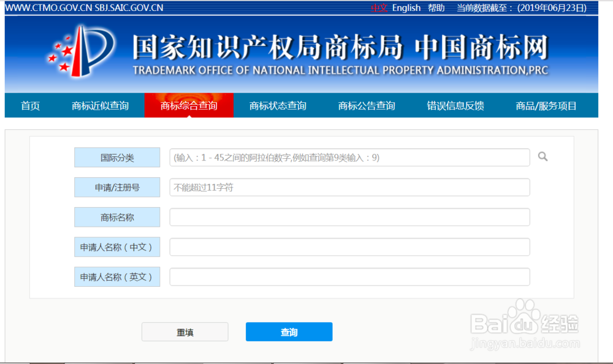Switch to the 首页 tab
Screen dimensions: 613x364
29,105
